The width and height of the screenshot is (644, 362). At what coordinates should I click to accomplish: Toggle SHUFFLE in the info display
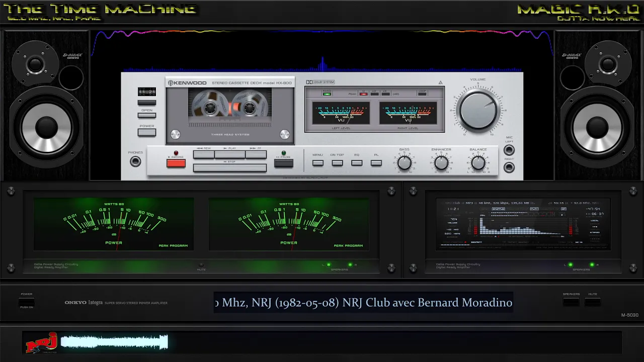coord(498,209)
